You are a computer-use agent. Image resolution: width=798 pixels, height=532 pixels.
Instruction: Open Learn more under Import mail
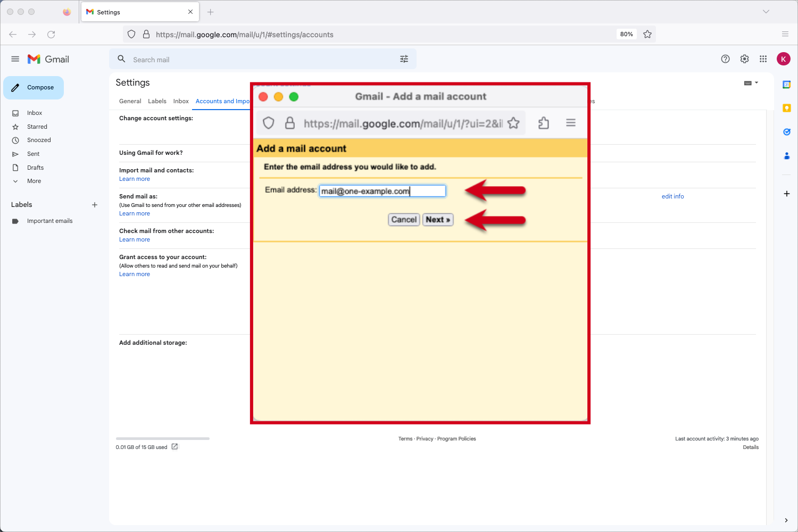click(x=135, y=179)
